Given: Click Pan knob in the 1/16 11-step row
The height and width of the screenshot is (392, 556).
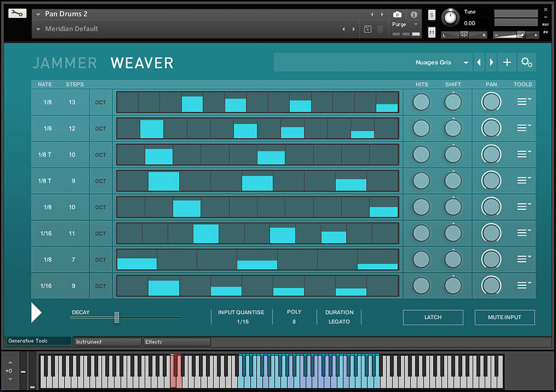Looking at the screenshot, I should pyautogui.click(x=491, y=233).
